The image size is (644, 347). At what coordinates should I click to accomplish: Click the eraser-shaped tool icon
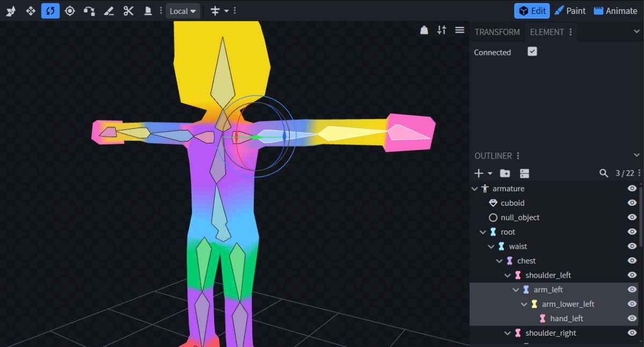pyautogui.click(x=108, y=11)
